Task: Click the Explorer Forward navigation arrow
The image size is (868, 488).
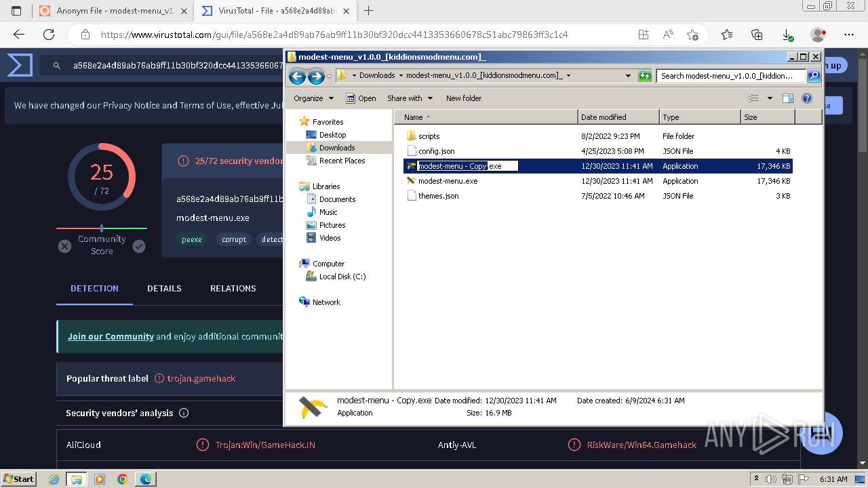Action: (316, 76)
